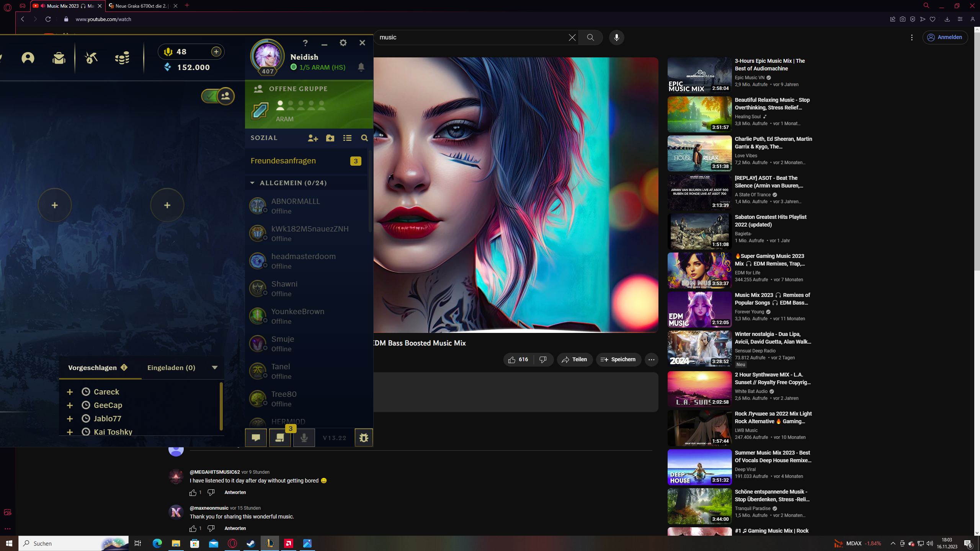Click the Teilen share button
Screen dimensions: 980x551
click(575, 360)
